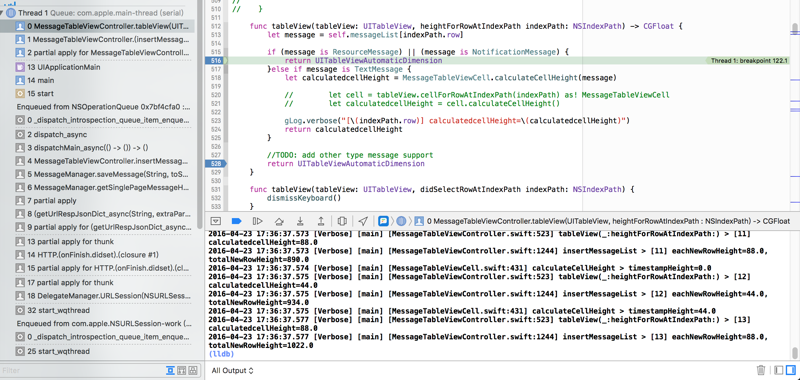Image resolution: width=800 pixels, height=380 pixels.
Task: Hide the debug area
Action: 215,221
